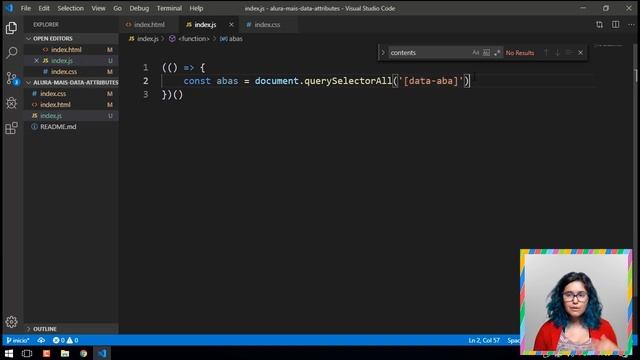Click the Synchronize Changes cloud icon
Screen dimensions: 640x360
(x=41, y=340)
